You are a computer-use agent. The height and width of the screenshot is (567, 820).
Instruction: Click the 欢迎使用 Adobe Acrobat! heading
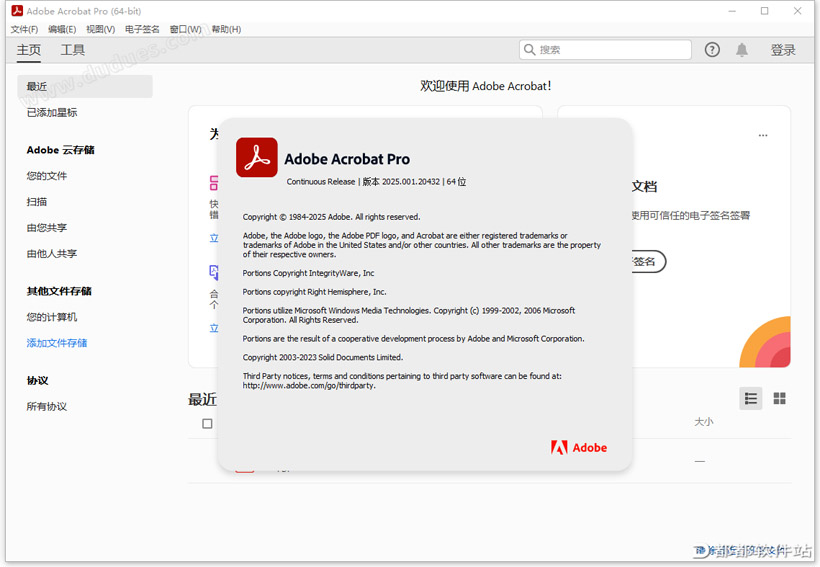pyautogui.click(x=485, y=86)
